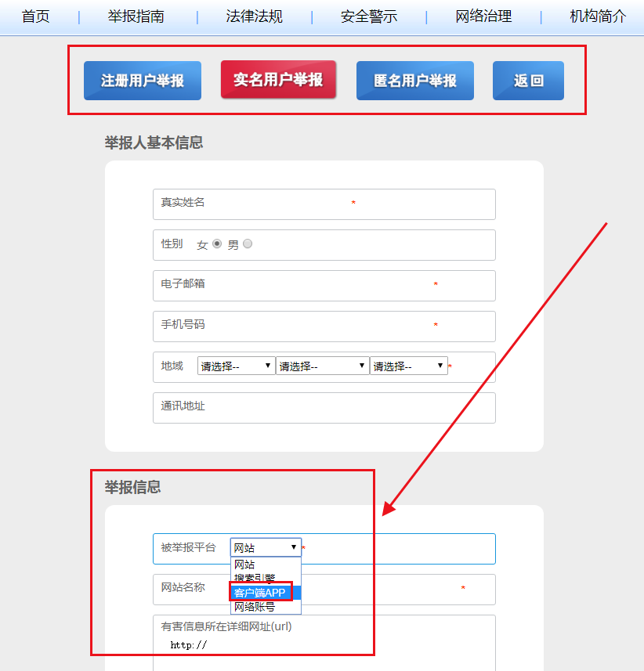Select the 男 gender radio button
This screenshot has width=644, height=671.
coord(248,244)
